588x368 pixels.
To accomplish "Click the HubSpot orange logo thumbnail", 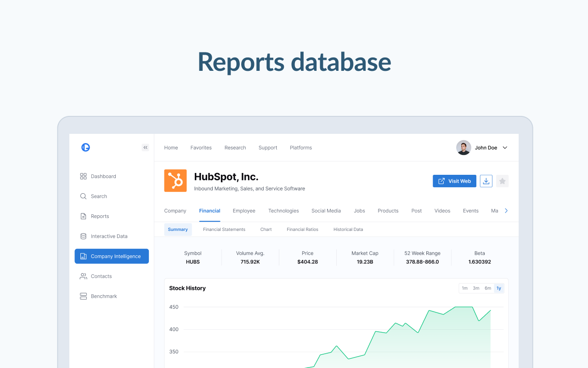I will coord(175,181).
